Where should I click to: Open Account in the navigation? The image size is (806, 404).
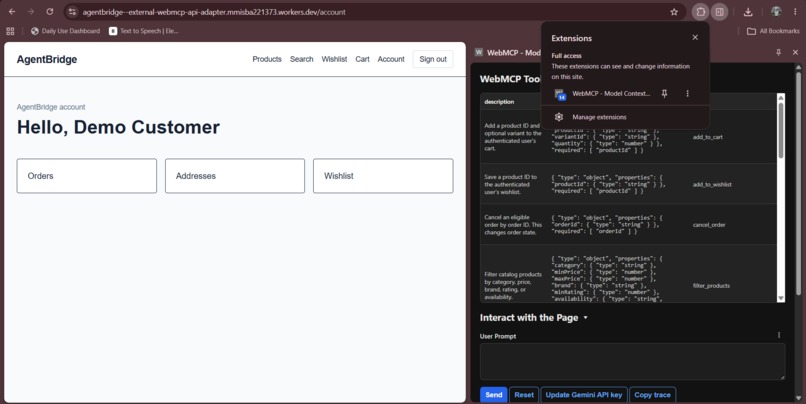(391, 59)
